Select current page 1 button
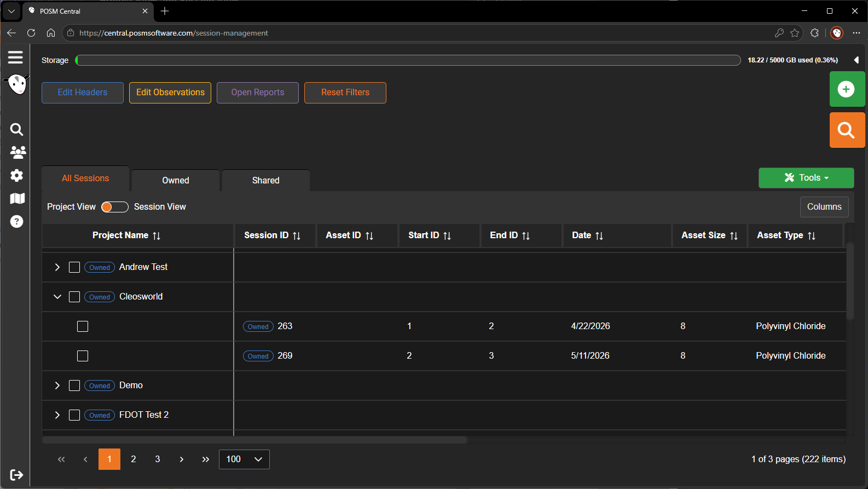868x489 pixels. 109,459
